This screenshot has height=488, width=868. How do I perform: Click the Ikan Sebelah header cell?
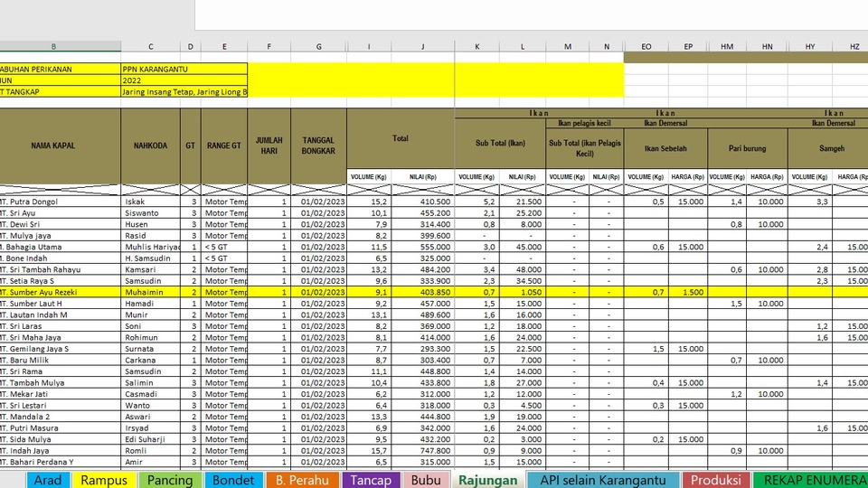665,148
